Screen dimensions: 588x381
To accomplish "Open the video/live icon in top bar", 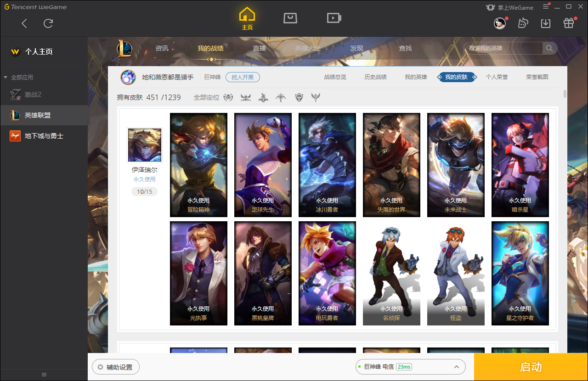I will pos(334,18).
